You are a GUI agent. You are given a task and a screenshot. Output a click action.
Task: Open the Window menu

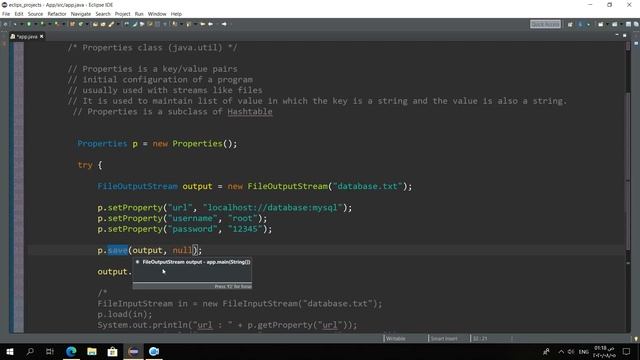click(x=157, y=14)
